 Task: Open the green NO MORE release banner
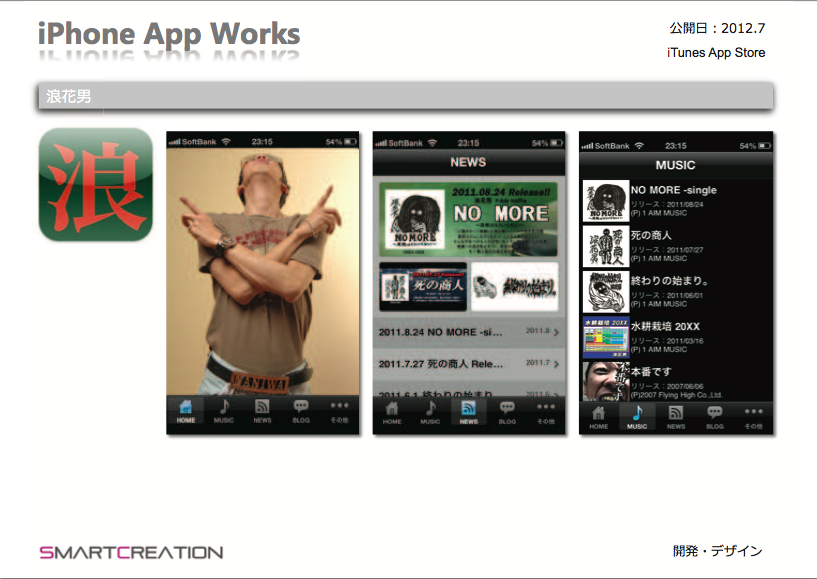pyautogui.click(x=468, y=219)
